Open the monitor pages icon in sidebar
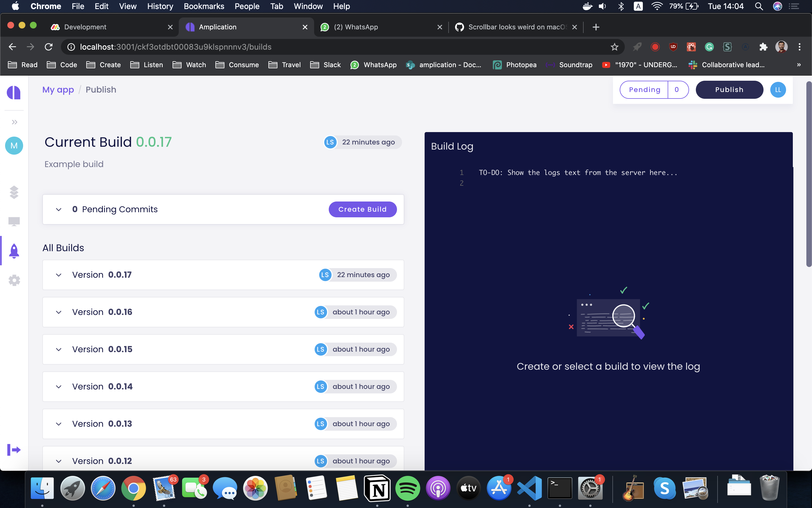Viewport: 812px width, 508px height. click(14, 222)
